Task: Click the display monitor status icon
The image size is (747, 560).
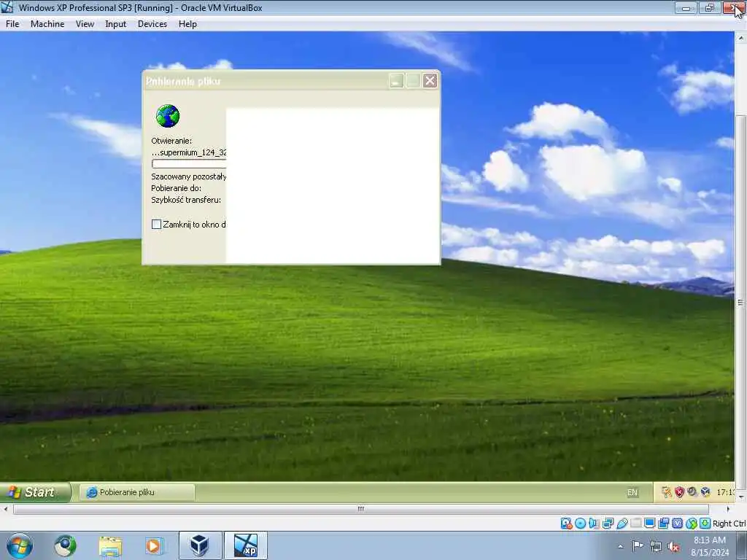Action: pos(649,524)
